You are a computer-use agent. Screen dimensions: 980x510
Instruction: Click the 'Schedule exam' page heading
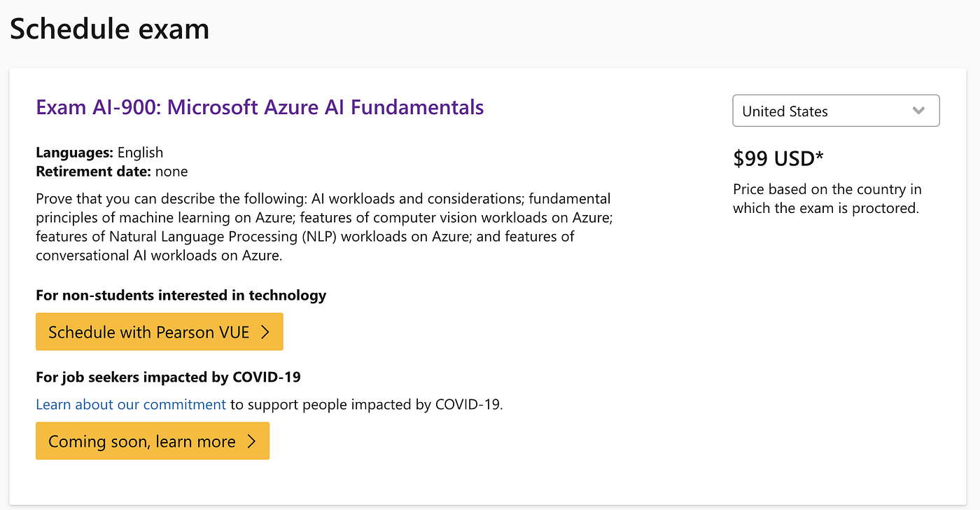[109, 29]
